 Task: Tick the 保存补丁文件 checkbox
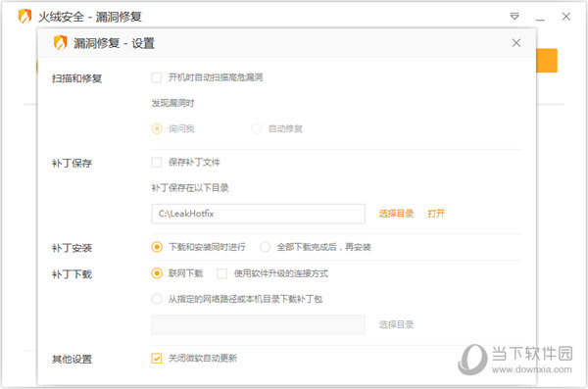point(157,162)
